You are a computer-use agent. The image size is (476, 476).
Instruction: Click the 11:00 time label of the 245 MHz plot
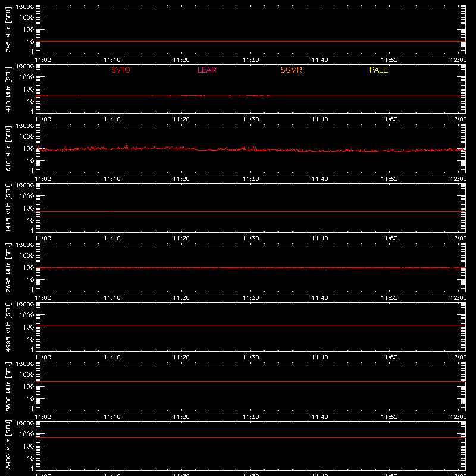43,60
